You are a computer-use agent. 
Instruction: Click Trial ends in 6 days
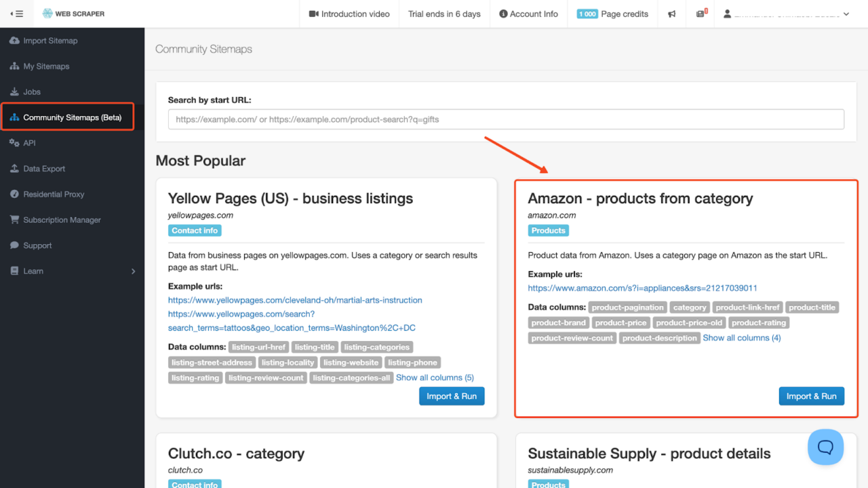pos(444,14)
